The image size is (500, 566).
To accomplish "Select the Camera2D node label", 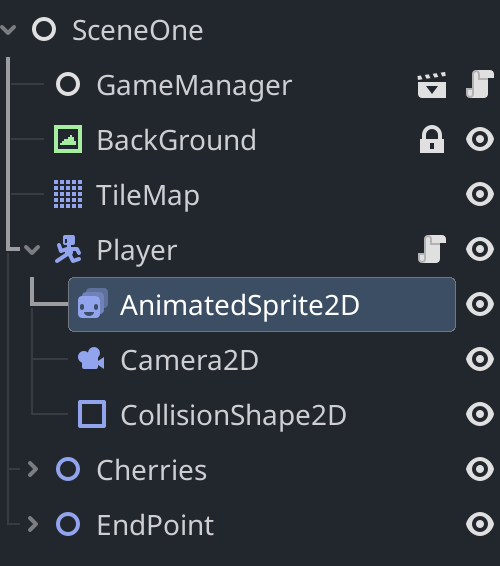I will tap(190, 360).
